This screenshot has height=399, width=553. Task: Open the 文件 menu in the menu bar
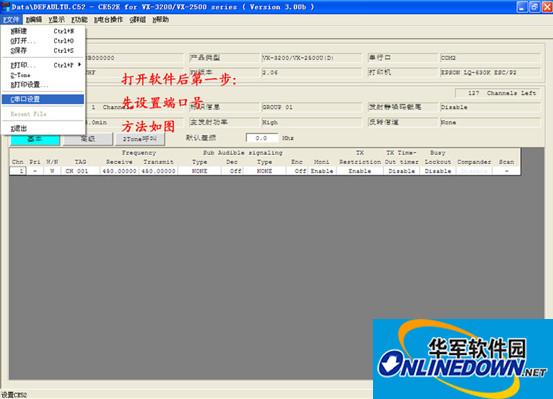click(11, 20)
